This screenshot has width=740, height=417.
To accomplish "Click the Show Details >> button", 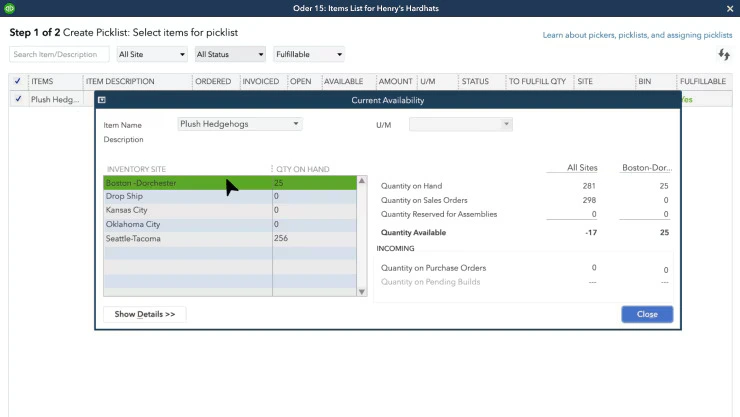I will [x=144, y=314].
